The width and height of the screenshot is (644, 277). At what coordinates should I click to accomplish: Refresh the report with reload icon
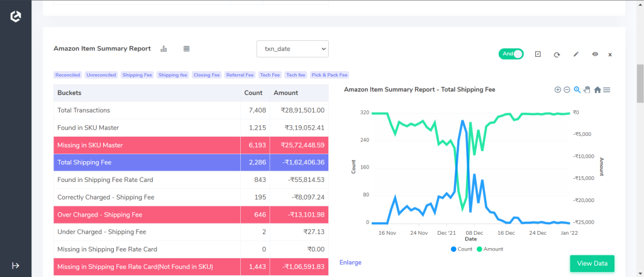[557, 54]
